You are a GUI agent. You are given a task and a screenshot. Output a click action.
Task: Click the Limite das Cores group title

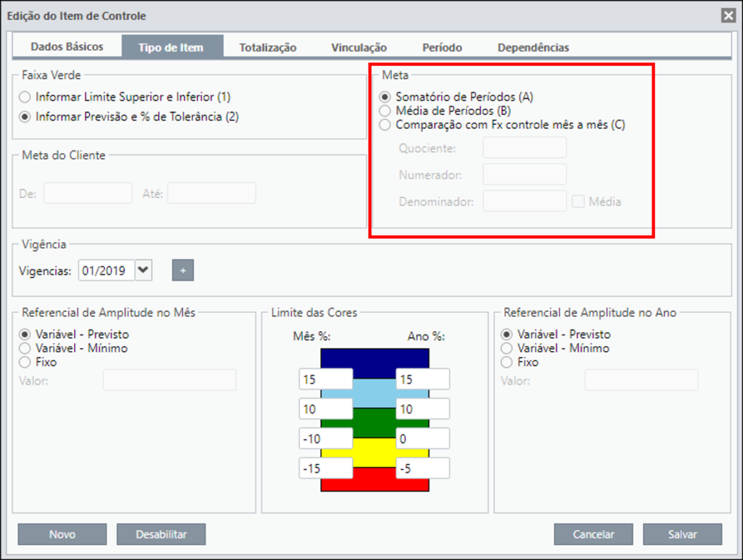pyautogui.click(x=313, y=313)
